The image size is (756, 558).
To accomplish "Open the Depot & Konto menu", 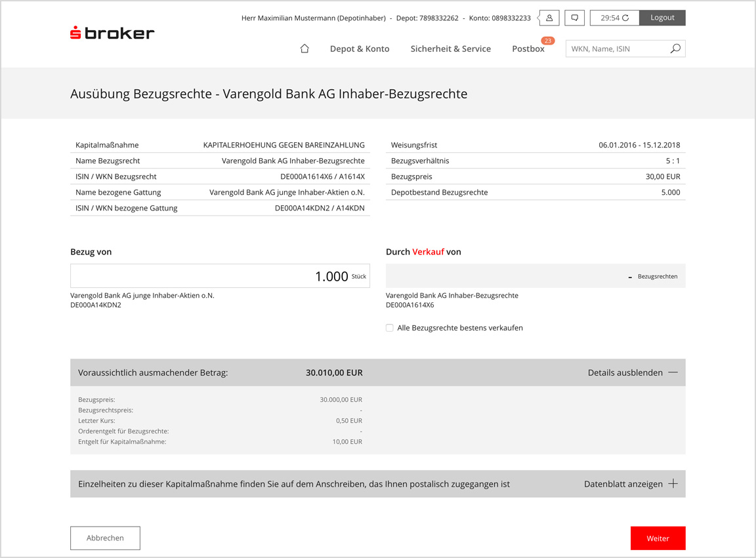I will [360, 49].
